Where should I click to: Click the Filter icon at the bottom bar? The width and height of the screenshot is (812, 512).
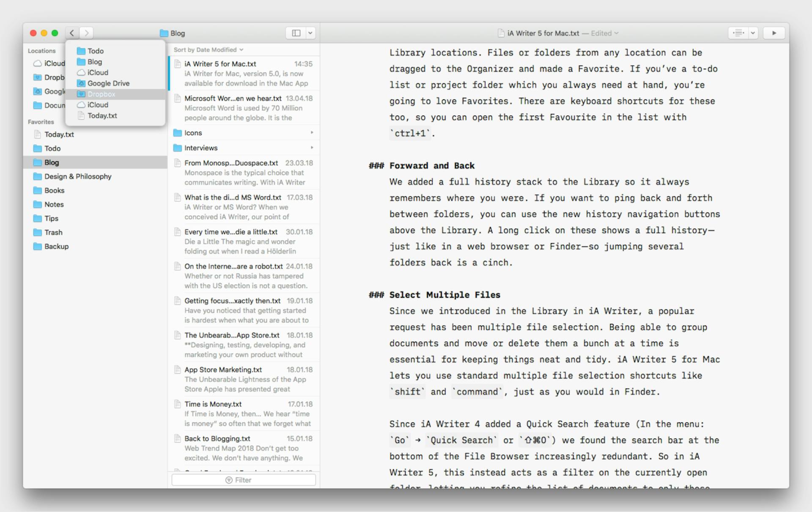[x=229, y=480]
